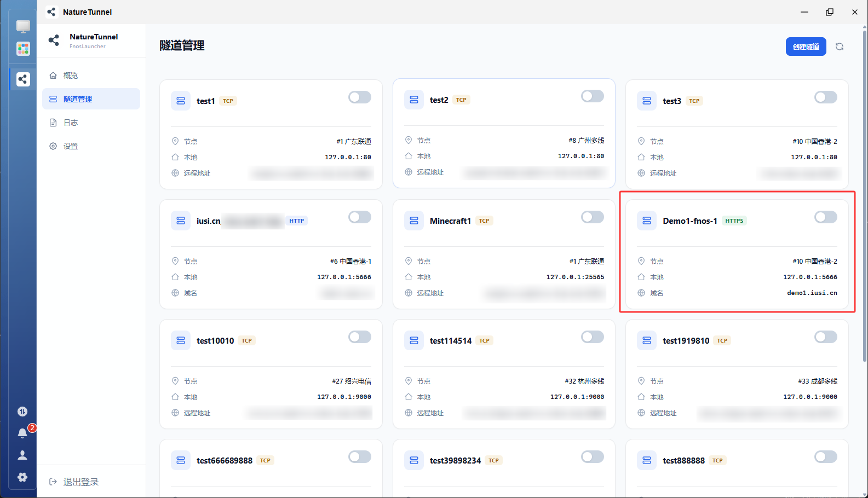Click the blurred remote address on test1 card
Image resolution: width=868 pixels, height=498 pixels.
tap(312, 173)
